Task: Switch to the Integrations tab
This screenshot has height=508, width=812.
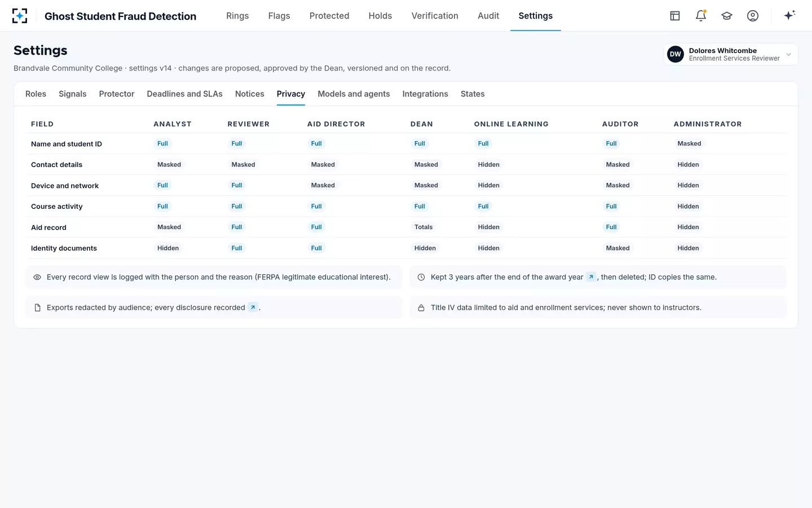Action: [425, 94]
